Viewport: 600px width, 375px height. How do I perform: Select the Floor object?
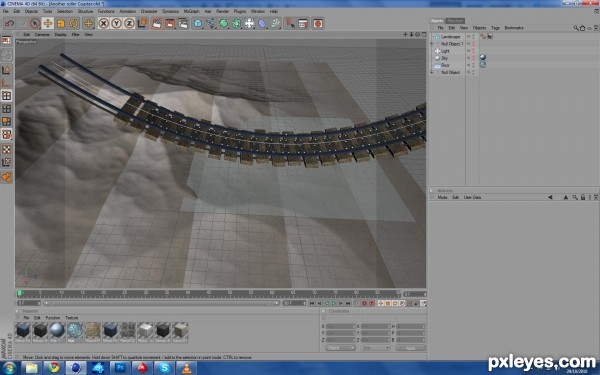(x=445, y=65)
